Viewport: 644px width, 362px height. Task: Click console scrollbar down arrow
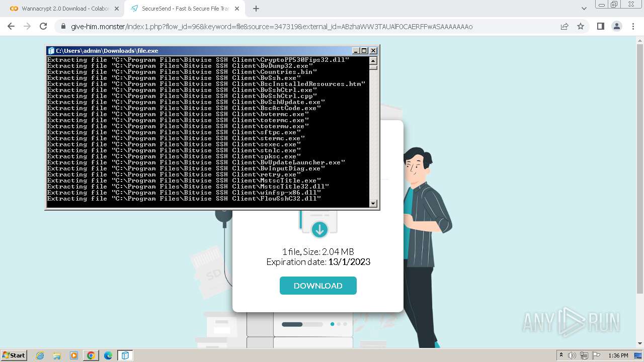click(373, 204)
